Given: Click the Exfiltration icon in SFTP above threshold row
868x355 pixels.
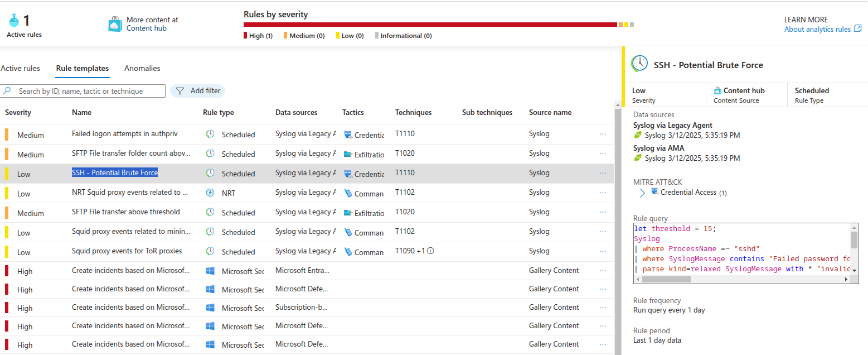Looking at the screenshot, I should [x=348, y=213].
